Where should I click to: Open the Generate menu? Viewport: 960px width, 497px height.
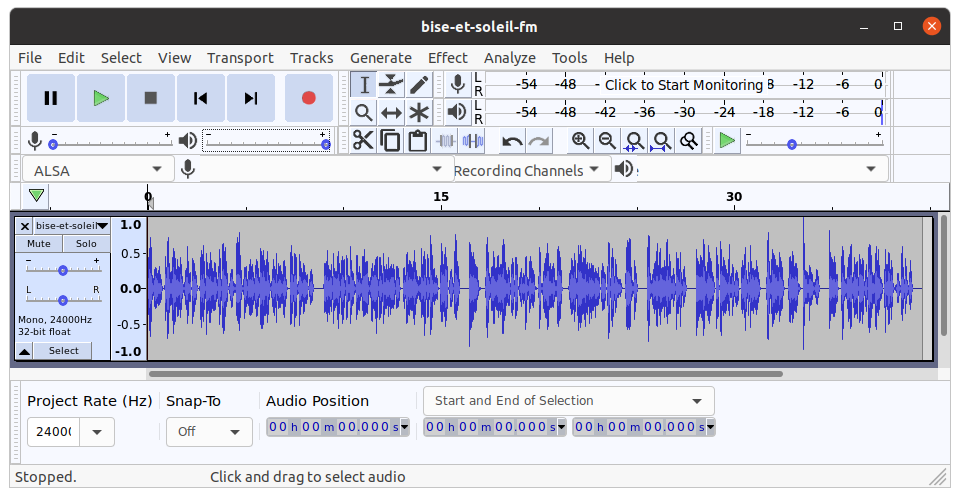click(381, 58)
